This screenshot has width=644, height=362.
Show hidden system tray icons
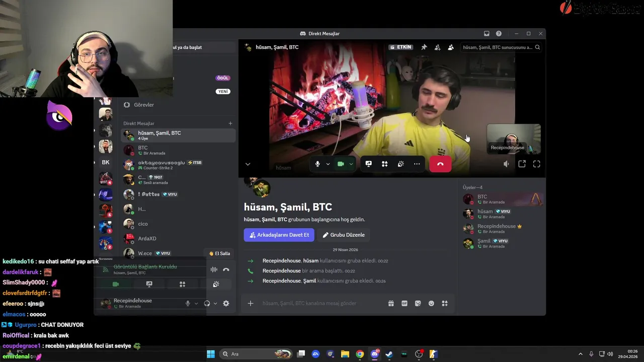click(580, 354)
